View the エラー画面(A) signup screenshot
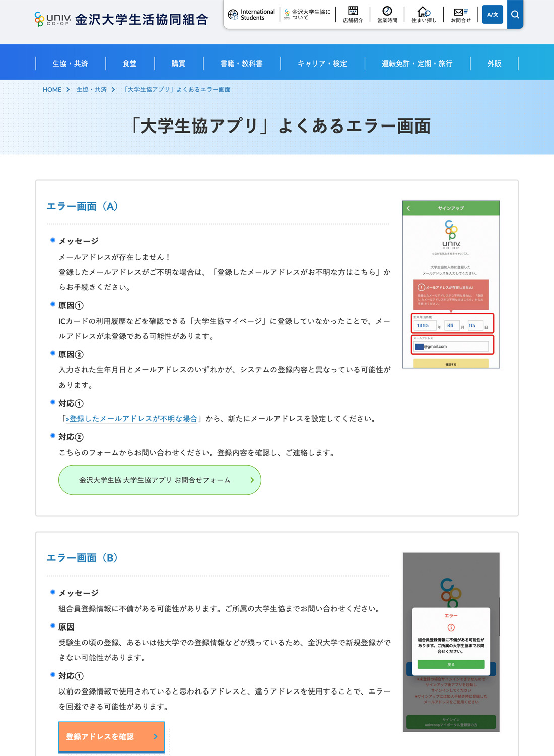 451,284
